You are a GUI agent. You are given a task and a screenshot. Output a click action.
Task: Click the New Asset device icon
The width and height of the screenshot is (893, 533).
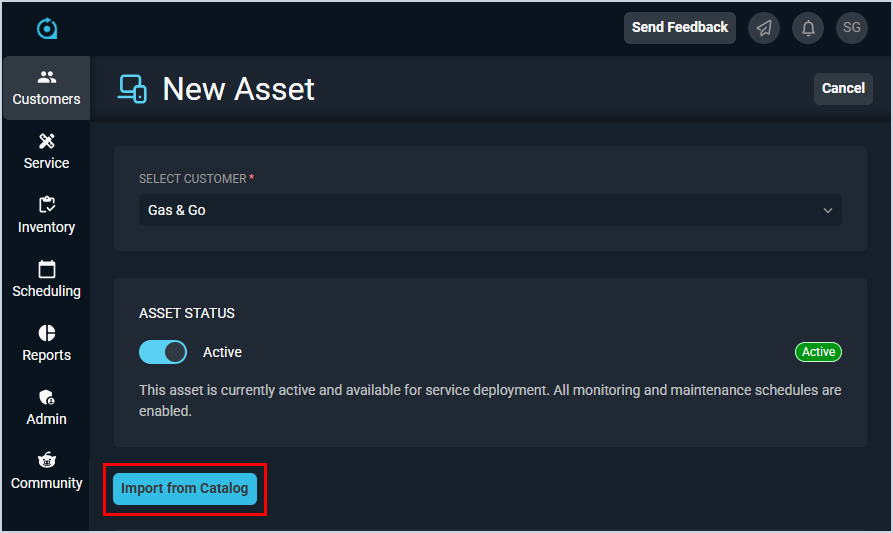132,89
